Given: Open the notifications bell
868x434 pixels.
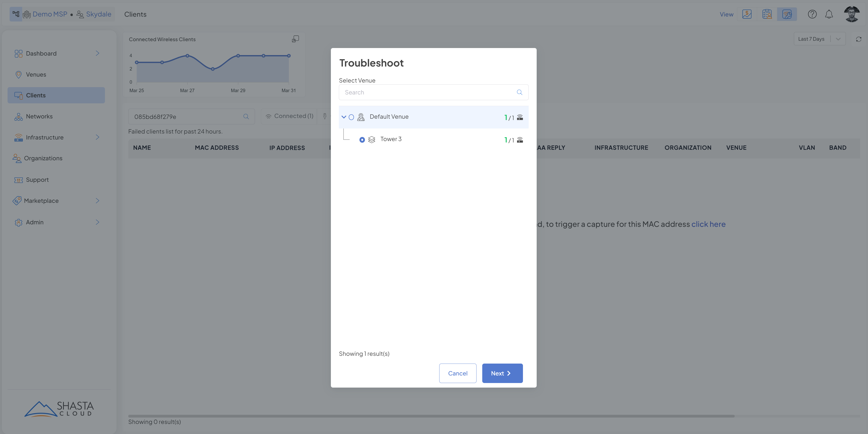Looking at the screenshot, I should pyautogui.click(x=829, y=14).
